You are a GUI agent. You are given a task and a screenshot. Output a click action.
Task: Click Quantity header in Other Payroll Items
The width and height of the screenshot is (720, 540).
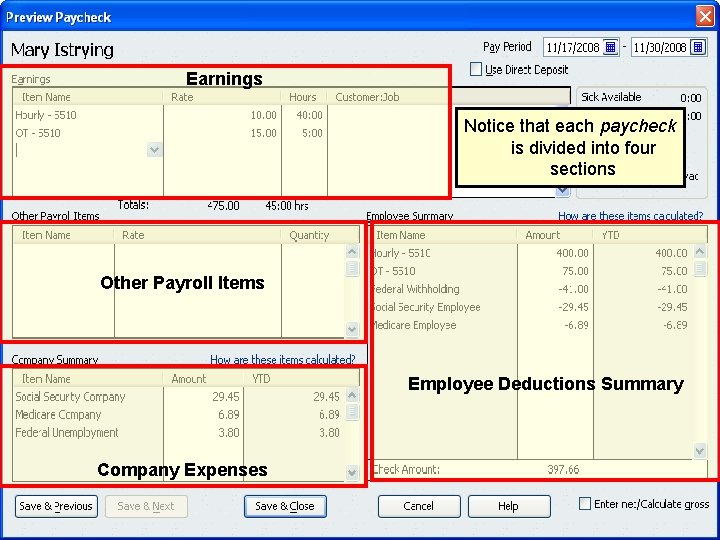[309, 235]
